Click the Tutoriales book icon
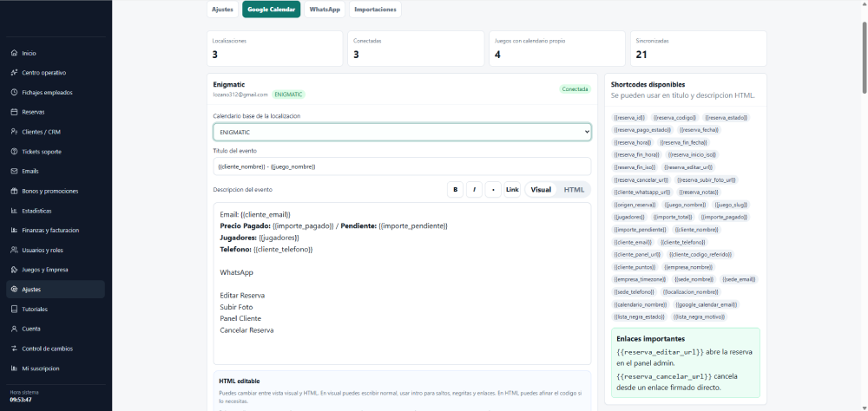Image resolution: width=868 pixels, height=411 pixels. 15,310
